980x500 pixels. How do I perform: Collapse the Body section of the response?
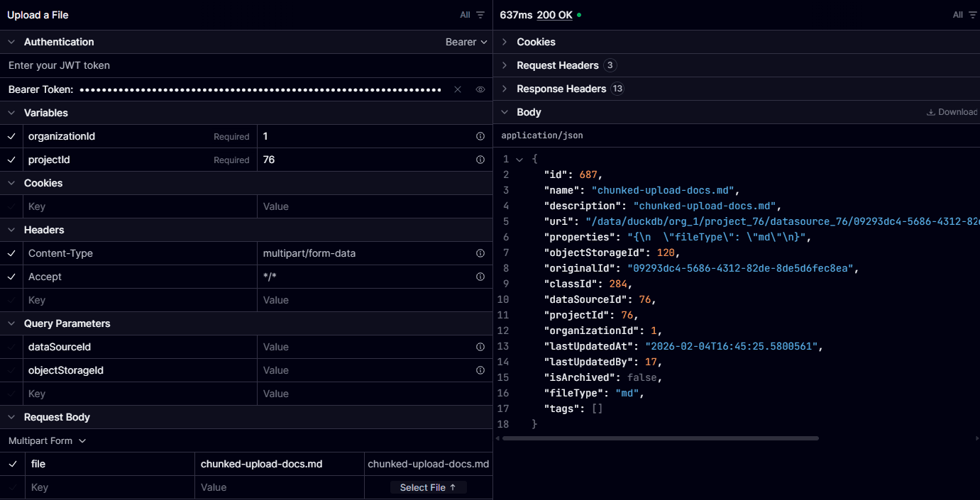(504, 111)
